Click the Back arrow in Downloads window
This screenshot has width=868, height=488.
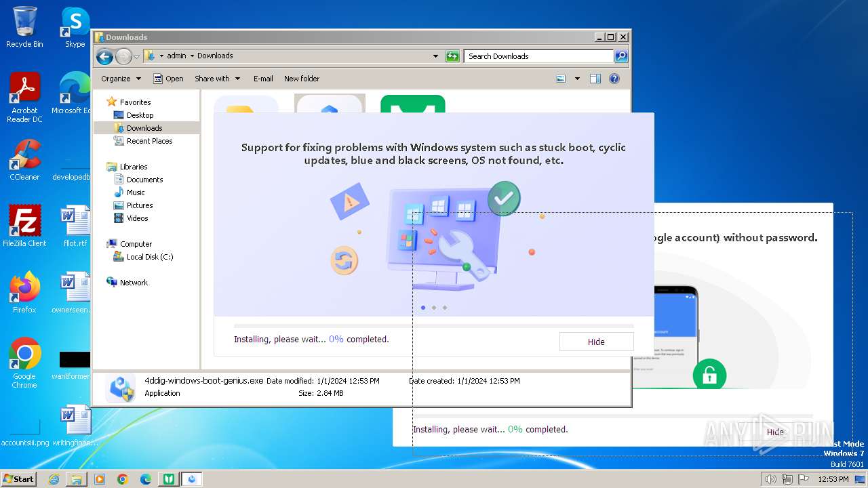[104, 56]
